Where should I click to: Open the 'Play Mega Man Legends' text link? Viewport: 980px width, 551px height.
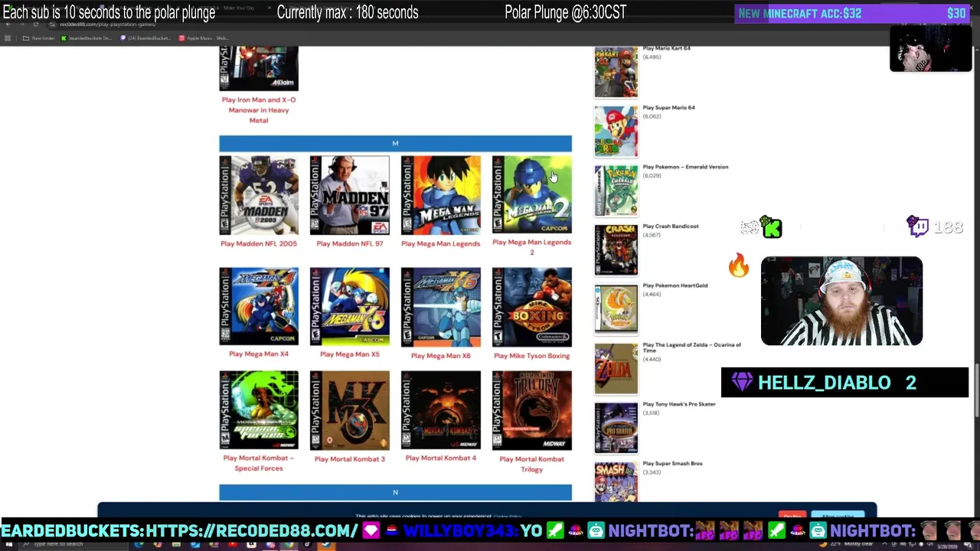pos(441,243)
